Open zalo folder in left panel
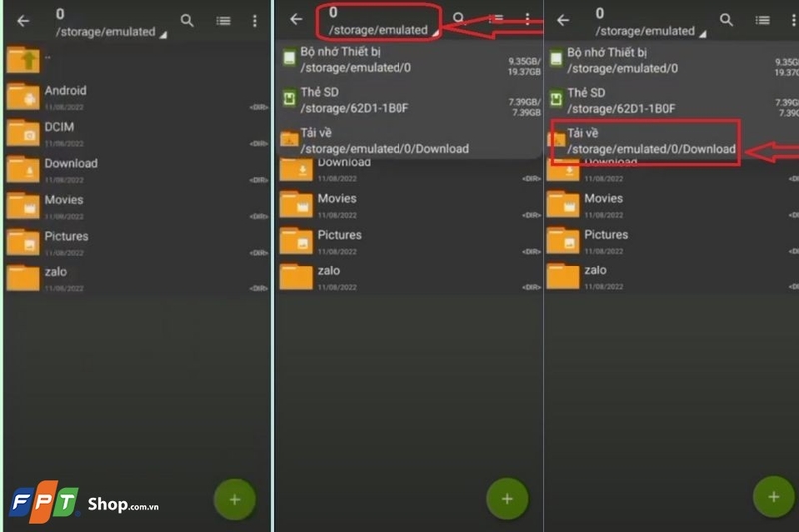Image resolution: width=799 pixels, height=532 pixels. click(137, 278)
